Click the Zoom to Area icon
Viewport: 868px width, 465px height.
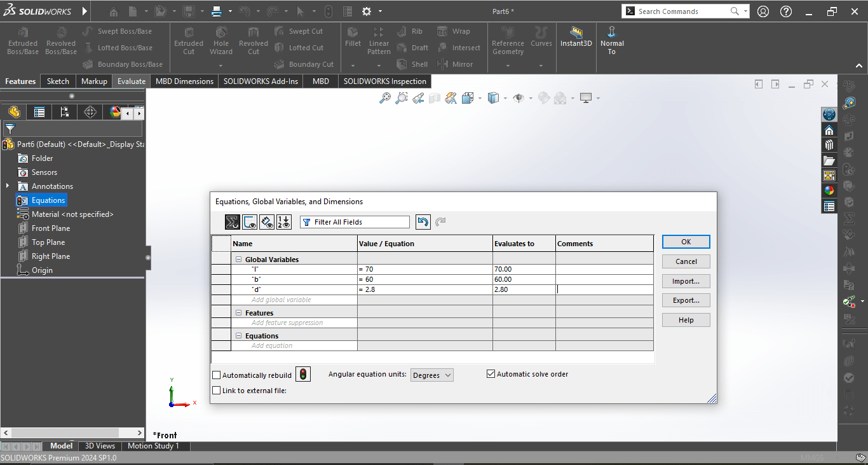click(x=401, y=98)
